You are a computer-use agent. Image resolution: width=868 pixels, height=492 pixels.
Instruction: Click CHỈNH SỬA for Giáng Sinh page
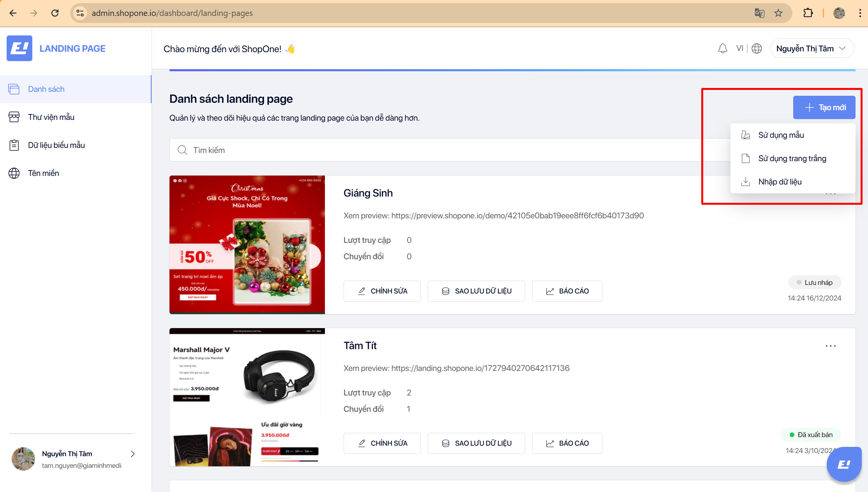click(x=382, y=291)
